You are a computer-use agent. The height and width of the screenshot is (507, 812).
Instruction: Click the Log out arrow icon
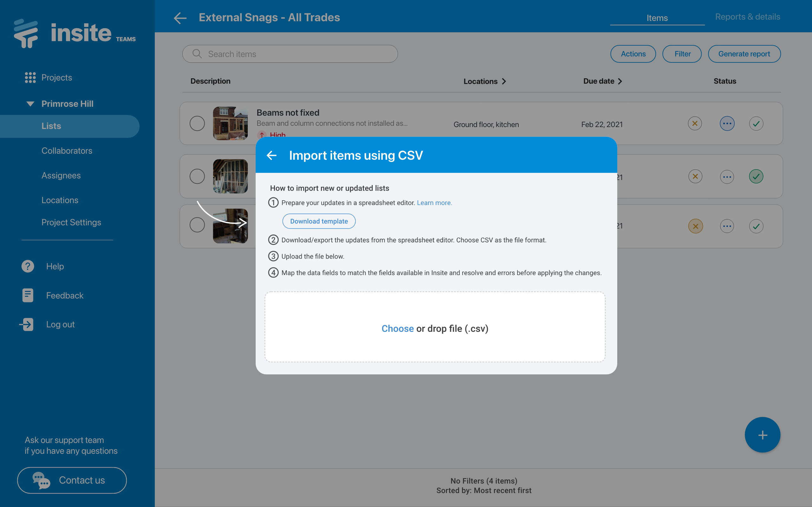pos(27,324)
